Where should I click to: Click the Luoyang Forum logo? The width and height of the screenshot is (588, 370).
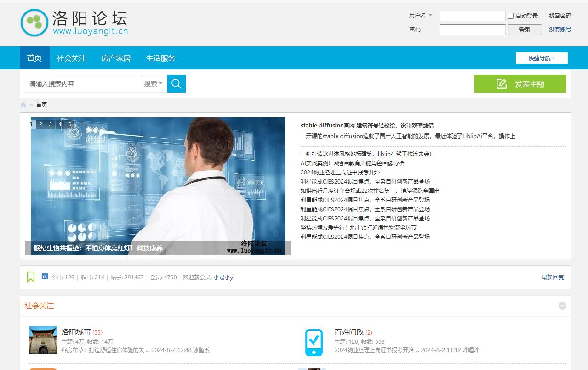coord(74,23)
